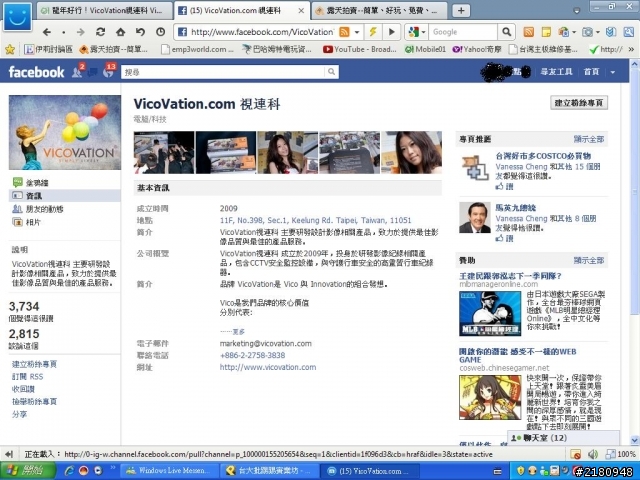Click the +886-2-2758-3838 phone link
This screenshot has width=640, height=480.
(x=252, y=356)
